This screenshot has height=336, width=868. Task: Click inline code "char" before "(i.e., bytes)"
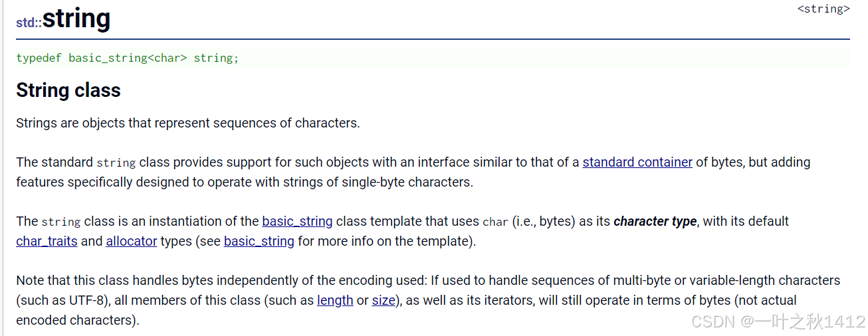click(495, 222)
